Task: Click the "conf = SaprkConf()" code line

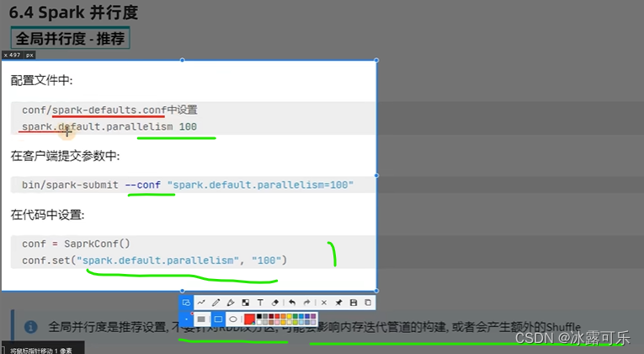Action: tap(76, 244)
